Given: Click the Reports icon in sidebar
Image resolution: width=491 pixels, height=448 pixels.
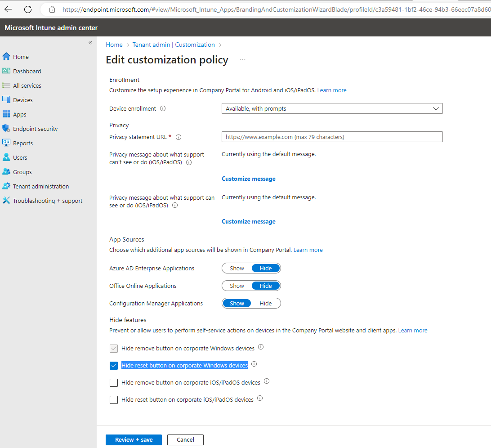Looking at the screenshot, I should coord(6,143).
